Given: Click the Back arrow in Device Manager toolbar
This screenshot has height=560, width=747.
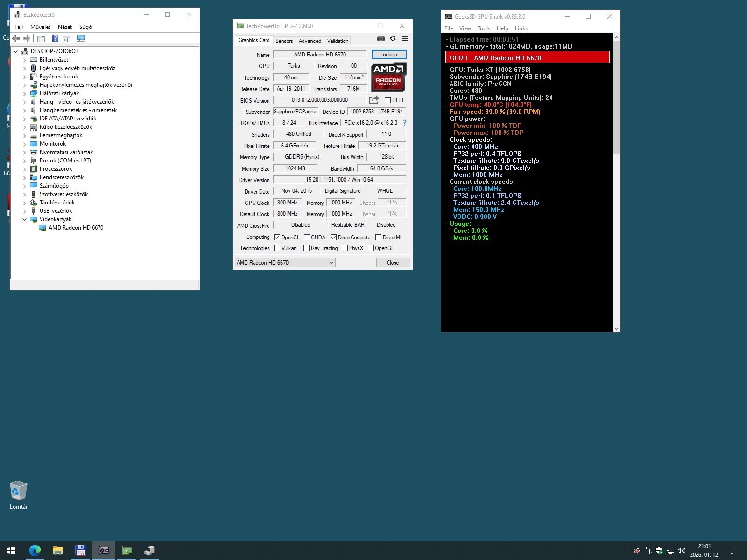Looking at the screenshot, I should [16, 39].
